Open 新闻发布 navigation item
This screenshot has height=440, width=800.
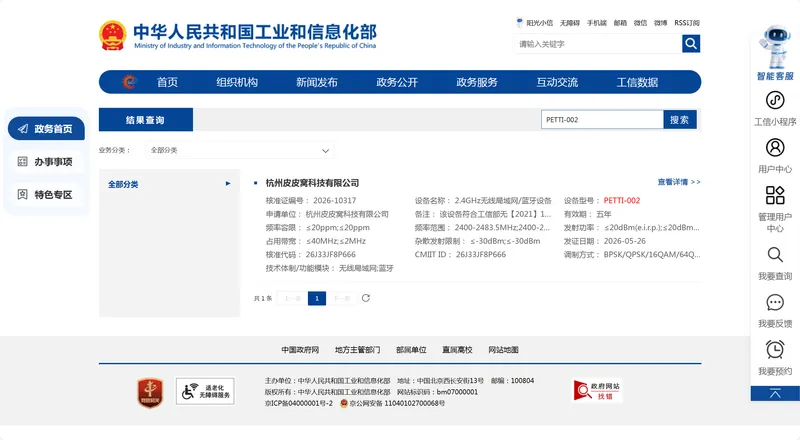coord(317,82)
